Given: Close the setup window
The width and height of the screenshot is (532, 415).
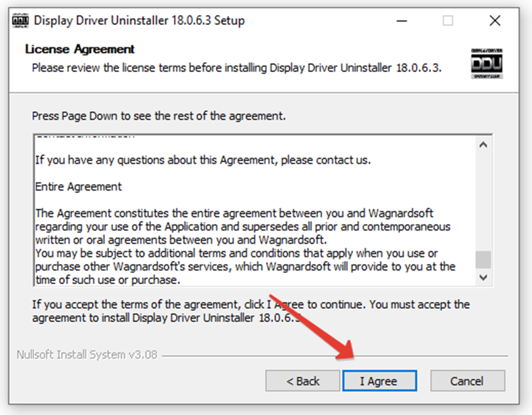Looking at the screenshot, I should click(495, 21).
